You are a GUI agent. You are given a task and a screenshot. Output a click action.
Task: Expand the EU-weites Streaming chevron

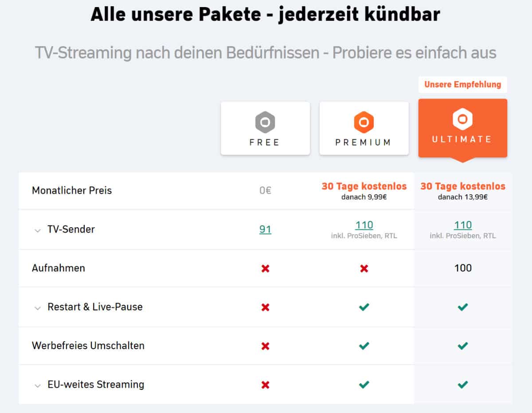click(37, 385)
